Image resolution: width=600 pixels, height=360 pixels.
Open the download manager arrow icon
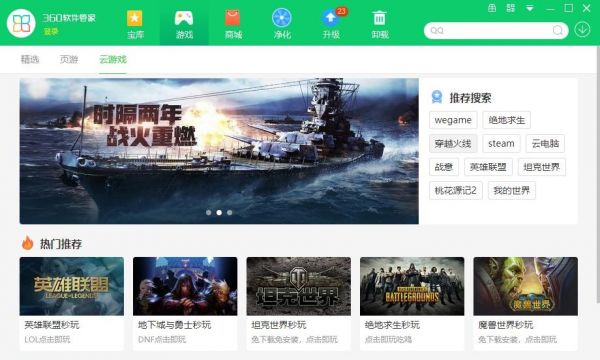click(x=582, y=29)
